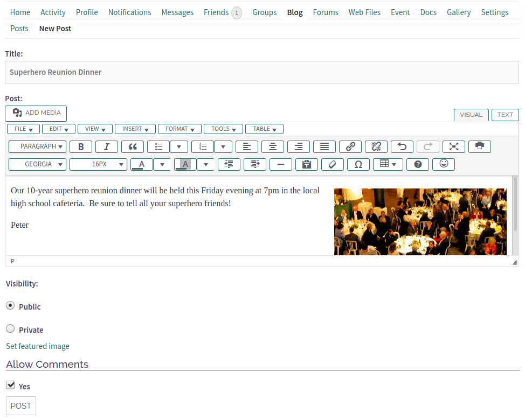The width and height of the screenshot is (525, 420).
Task: Insert a blockquote
Action: pos(132,146)
